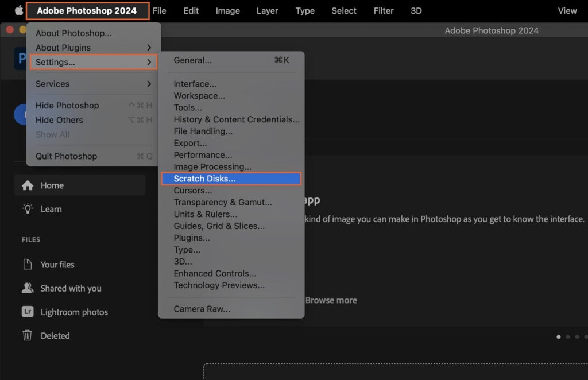Select the Learn lightbulb icon
The width and height of the screenshot is (588, 380).
tap(28, 209)
